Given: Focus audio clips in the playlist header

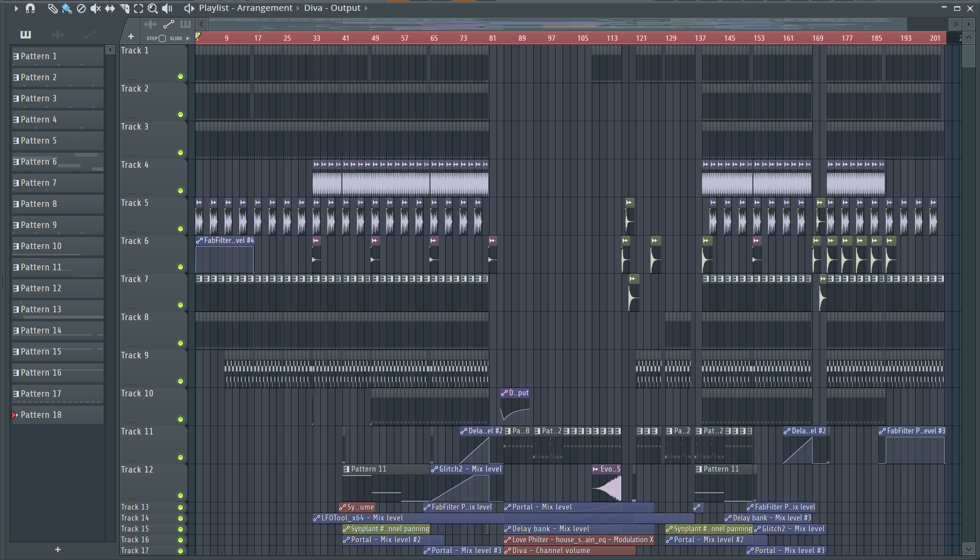Looking at the screenshot, I should [x=150, y=24].
